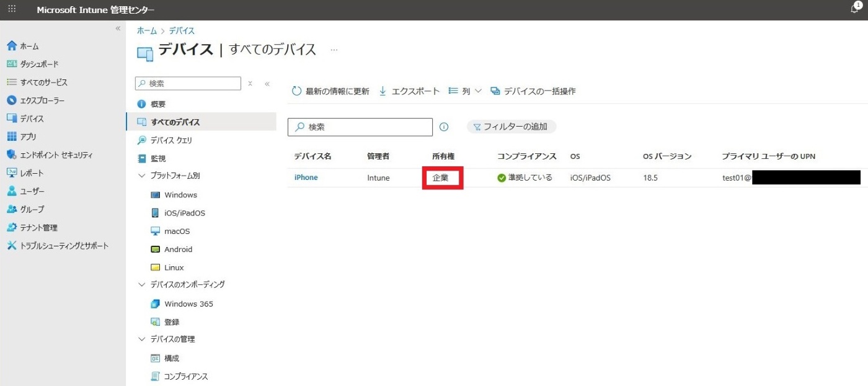Screen dimensions: 868x386
Task: Click the エクスプローラー icon in sidebar
Action: 11,101
